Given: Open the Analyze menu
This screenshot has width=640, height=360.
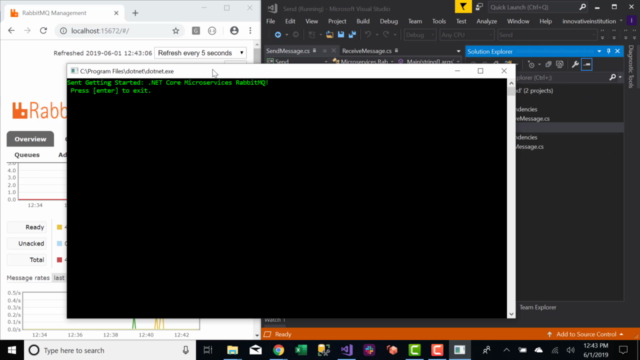Looking at the screenshot, I should tap(487, 21).
